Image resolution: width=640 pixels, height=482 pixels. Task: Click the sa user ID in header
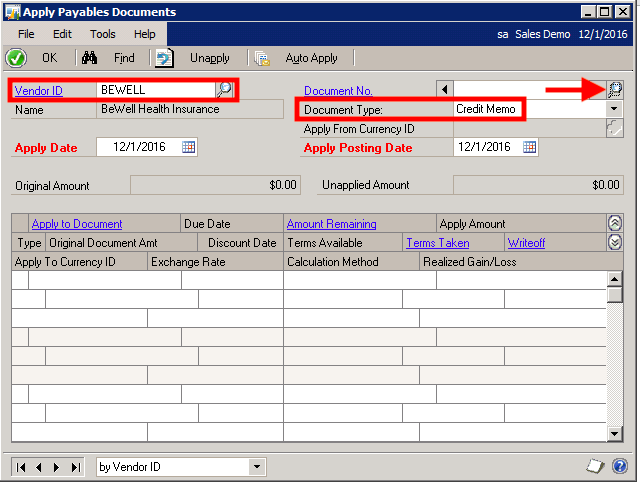(503, 34)
